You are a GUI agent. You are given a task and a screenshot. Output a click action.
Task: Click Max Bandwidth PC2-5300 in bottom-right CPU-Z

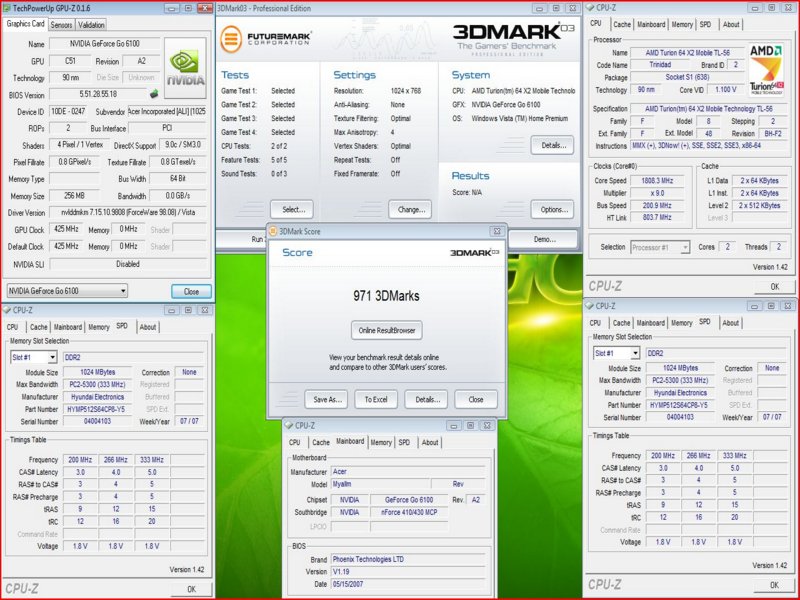[x=680, y=380]
